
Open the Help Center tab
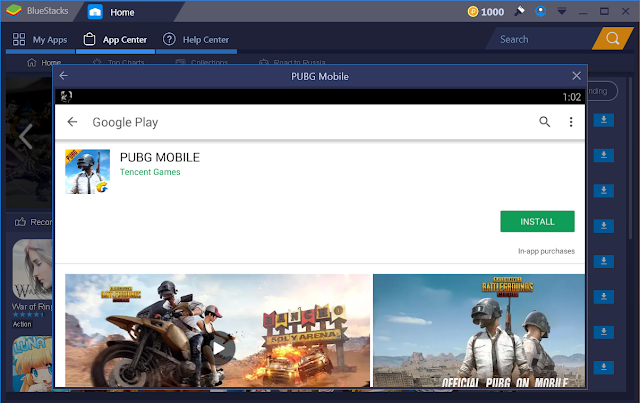196,40
